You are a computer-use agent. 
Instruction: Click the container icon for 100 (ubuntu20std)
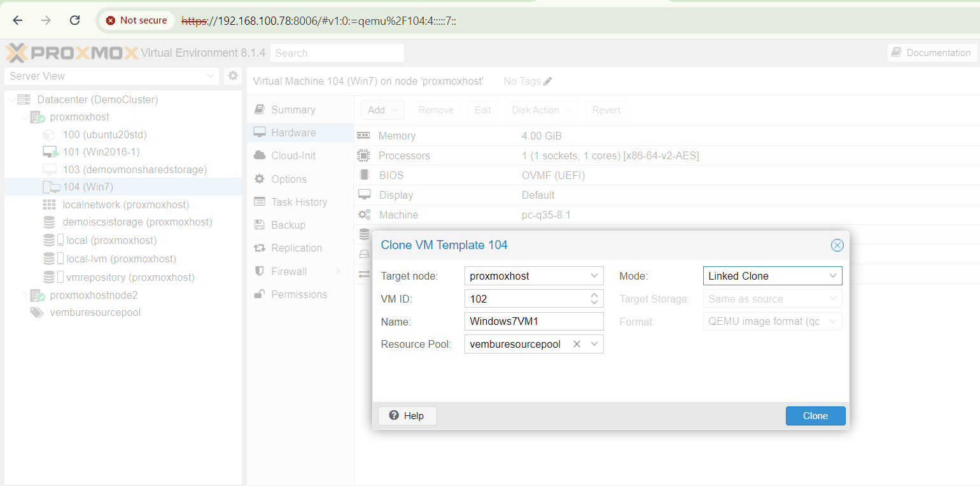point(49,135)
